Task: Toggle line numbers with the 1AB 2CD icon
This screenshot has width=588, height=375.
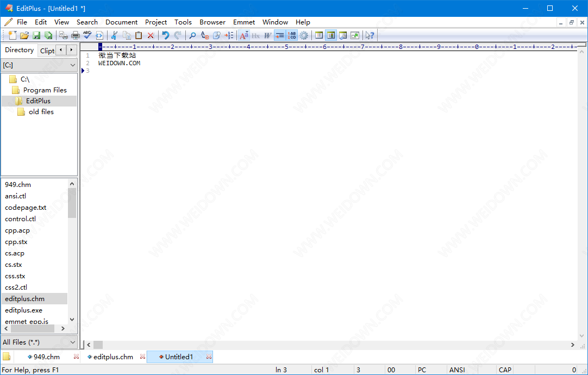Action: [x=292, y=35]
